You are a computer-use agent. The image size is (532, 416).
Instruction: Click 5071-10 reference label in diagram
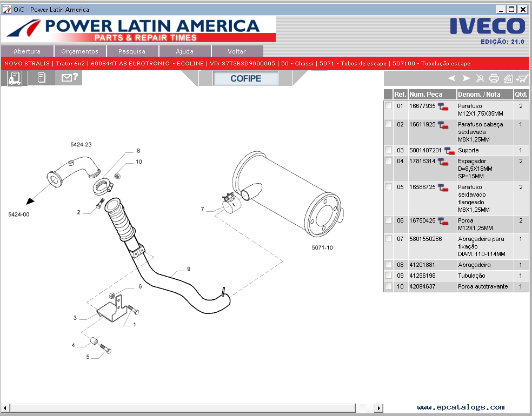322,247
